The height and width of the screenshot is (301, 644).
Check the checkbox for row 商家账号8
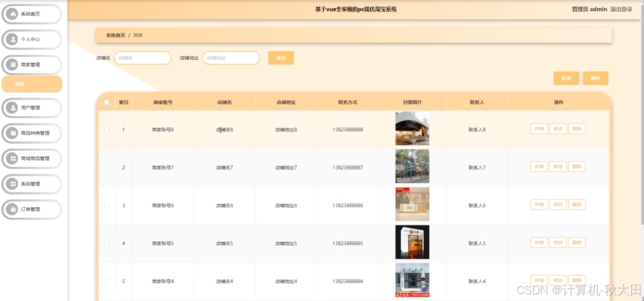tap(107, 129)
